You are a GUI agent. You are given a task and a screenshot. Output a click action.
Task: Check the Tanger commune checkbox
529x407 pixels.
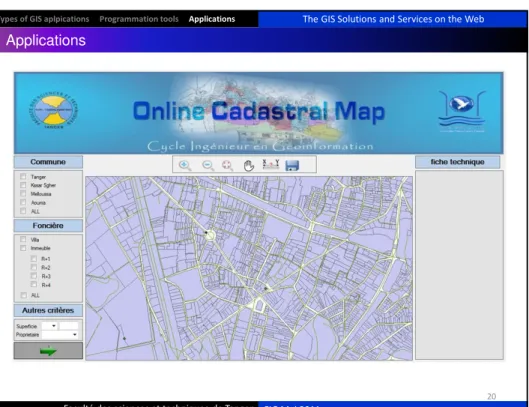point(23,177)
